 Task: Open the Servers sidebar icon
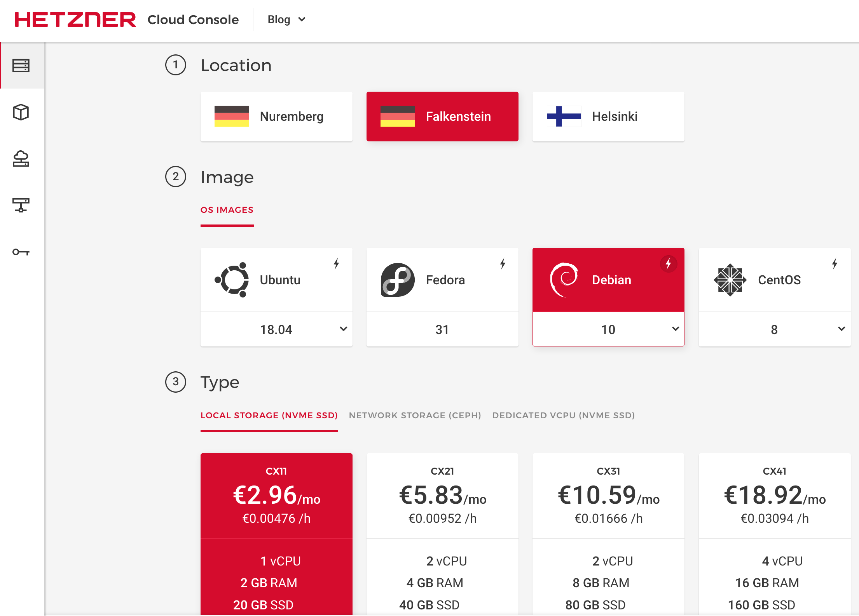click(x=21, y=66)
